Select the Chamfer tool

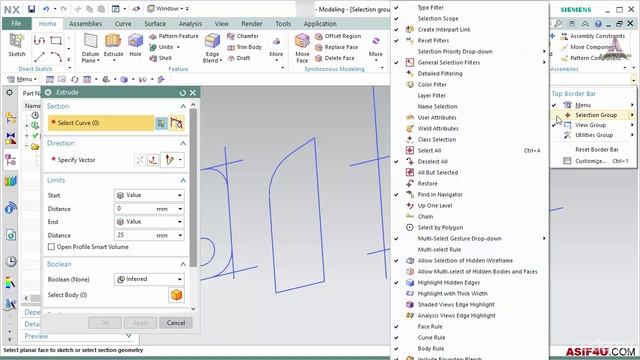tap(243, 36)
